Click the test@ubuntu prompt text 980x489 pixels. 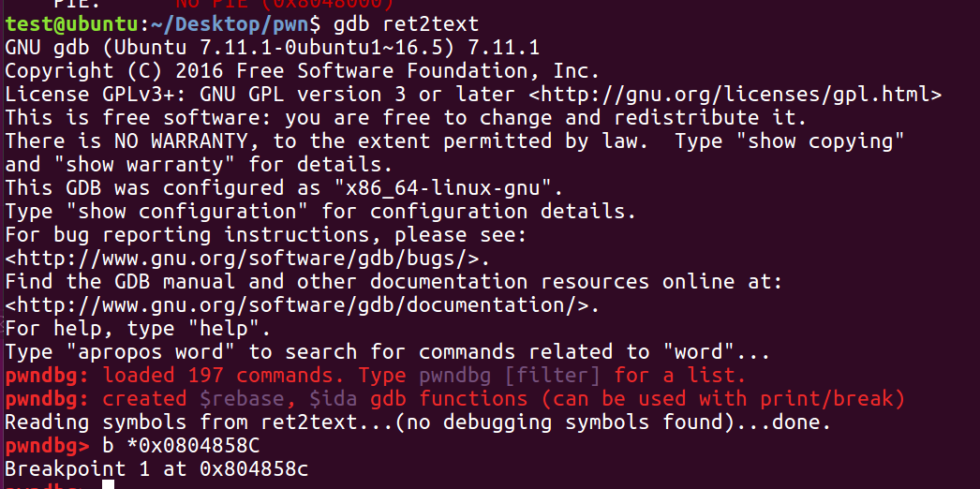[71, 24]
